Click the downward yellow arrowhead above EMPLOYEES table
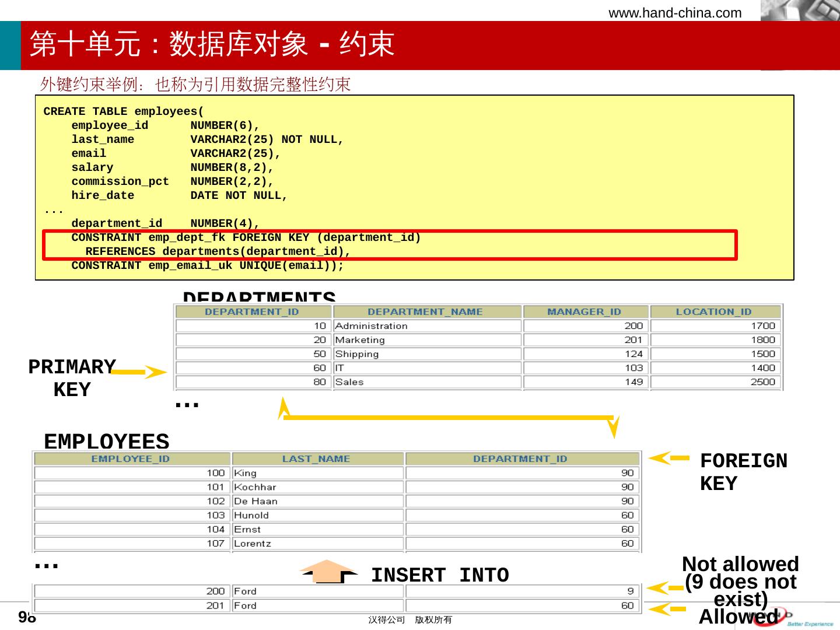Screen dimensions: 840x630 tap(612, 428)
